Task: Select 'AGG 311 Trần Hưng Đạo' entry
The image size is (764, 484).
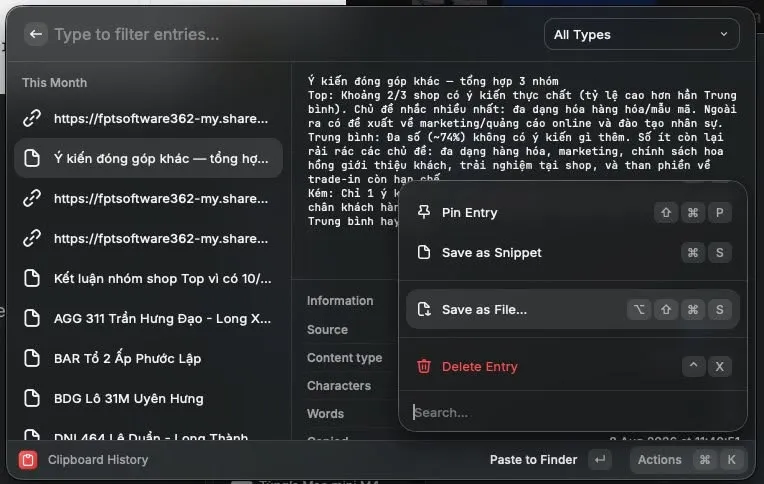Action: tap(149, 318)
